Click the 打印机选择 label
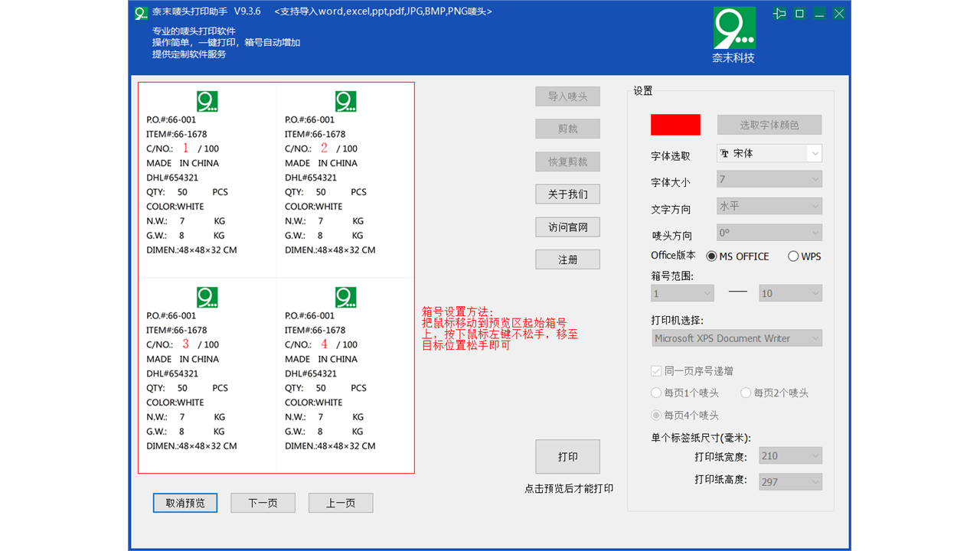 point(677,320)
